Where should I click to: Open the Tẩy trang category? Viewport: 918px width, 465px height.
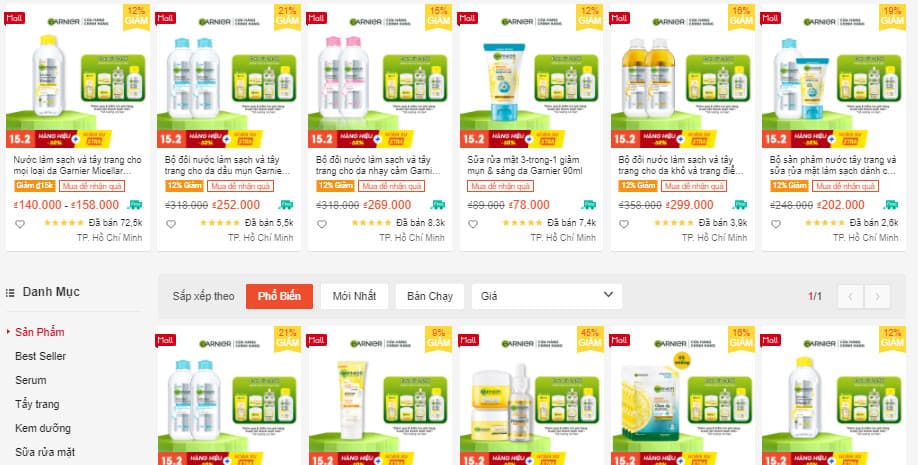(37, 404)
